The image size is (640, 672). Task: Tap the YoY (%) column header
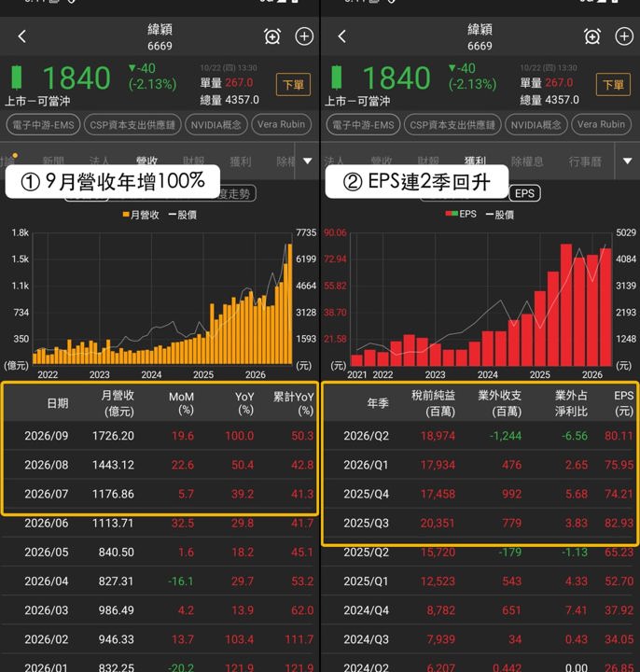[244, 403]
